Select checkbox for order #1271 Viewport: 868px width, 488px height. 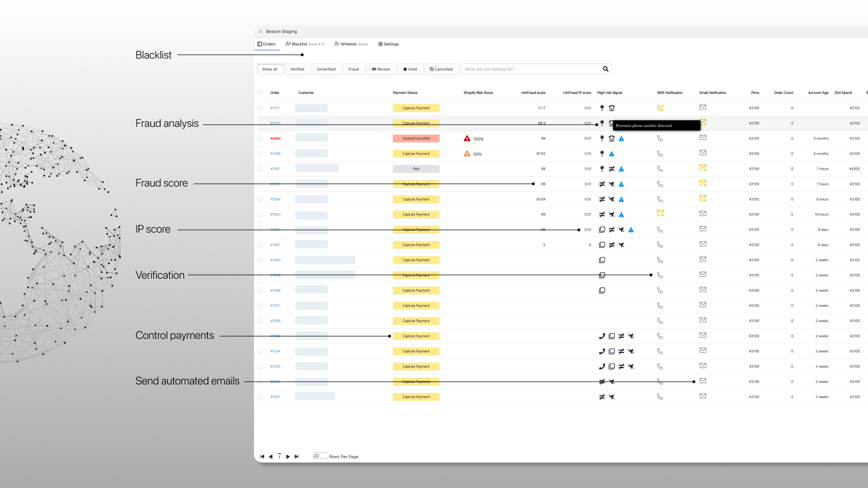[259, 108]
